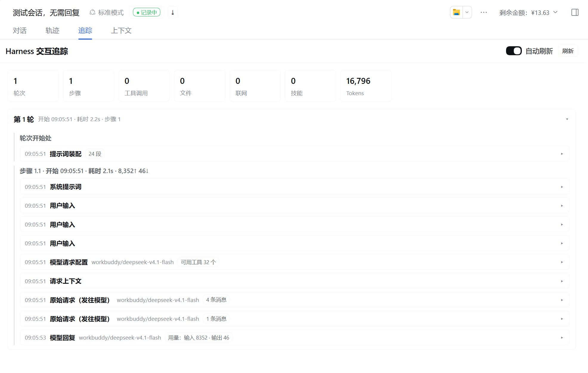Open the dropdown arrow beside the folder icon
Image resolution: width=588 pixels, height=373 pixels.
point(467,13)
